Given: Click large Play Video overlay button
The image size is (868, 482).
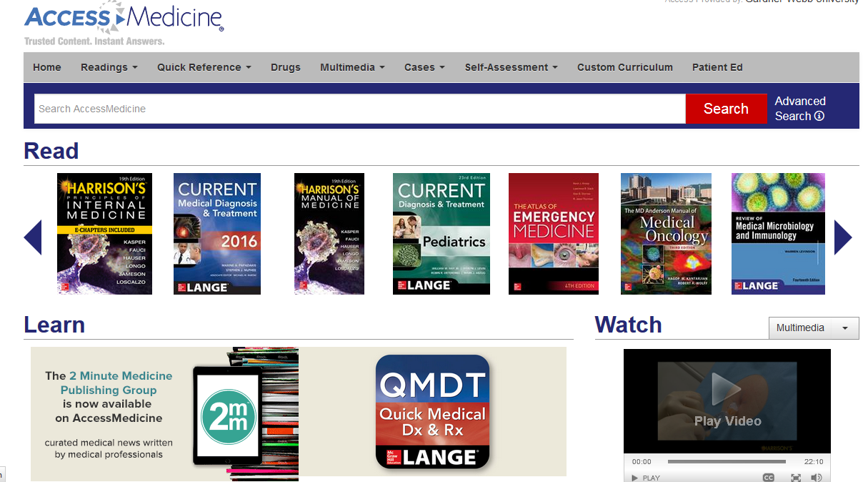Looking at the screenshot, I should [x=727, y=399].
